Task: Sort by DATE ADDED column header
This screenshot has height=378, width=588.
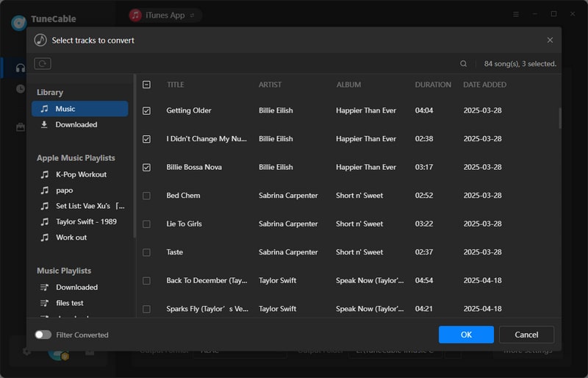Action: point(484,85)
